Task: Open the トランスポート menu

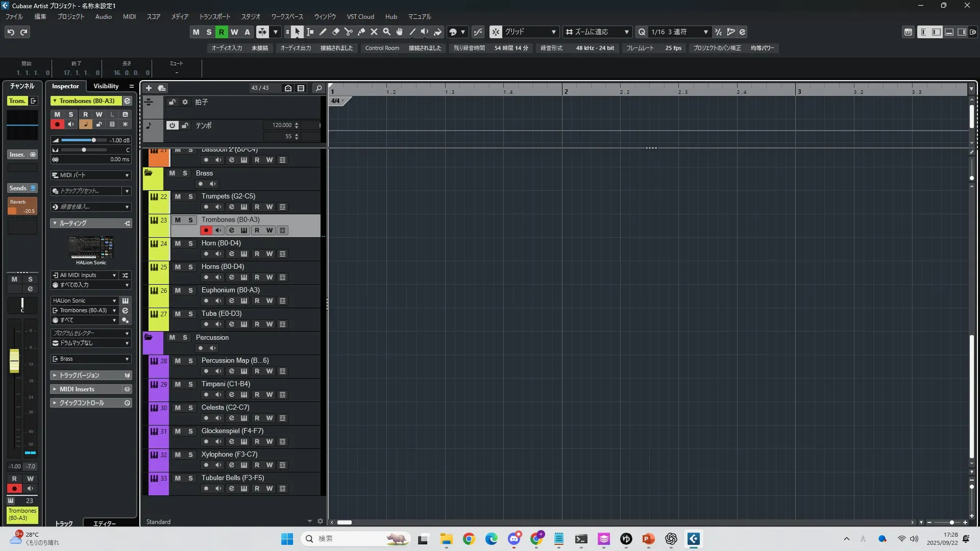Action: coord(214,17)
